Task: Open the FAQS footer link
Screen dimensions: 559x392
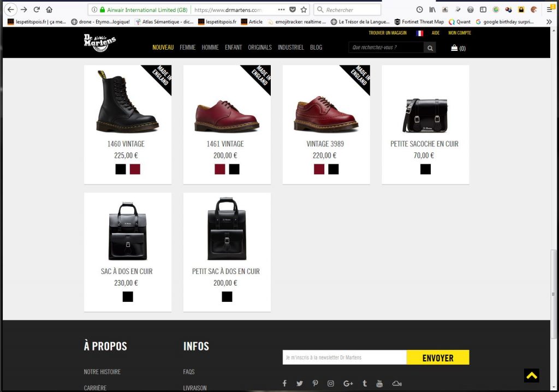Action: coord(188,372)
